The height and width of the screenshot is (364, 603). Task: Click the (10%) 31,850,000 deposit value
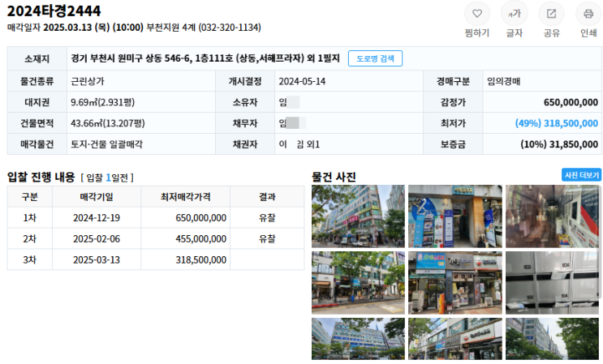pos(559,144)
